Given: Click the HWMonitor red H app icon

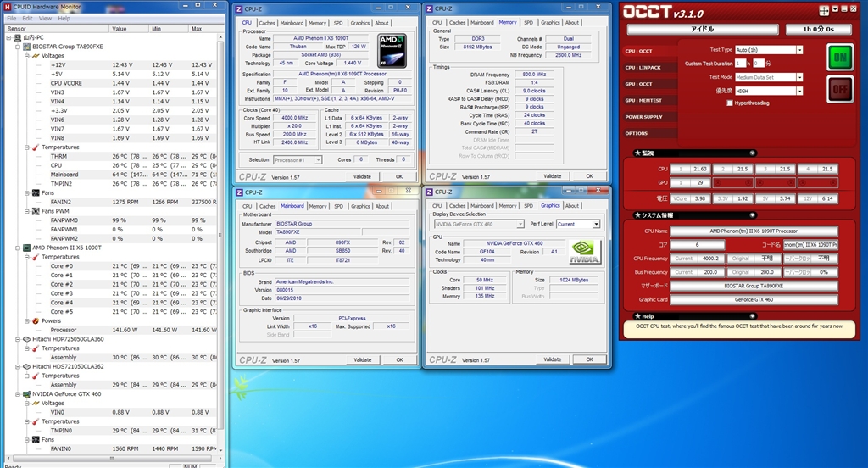Looking at the screenshot, I should [7, 7].
